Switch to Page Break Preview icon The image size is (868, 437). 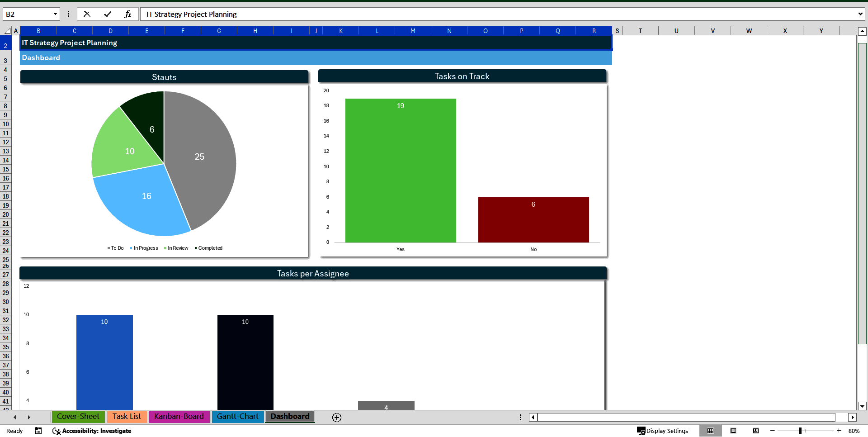(x=756, y=431)
